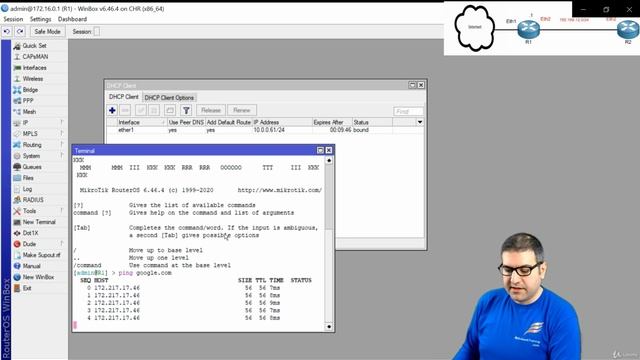Click the Renew button
The image size is (640, 360).
pos(242,110)
